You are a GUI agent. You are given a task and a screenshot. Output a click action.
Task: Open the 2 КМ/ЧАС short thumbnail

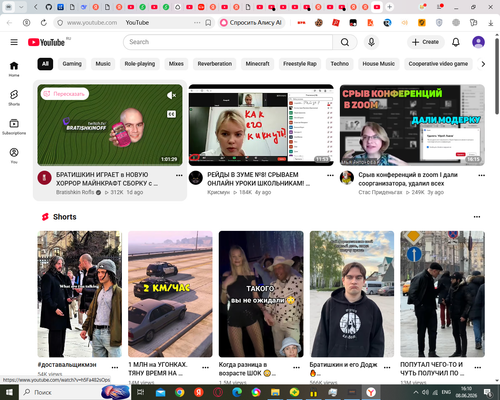coord(170,294)
